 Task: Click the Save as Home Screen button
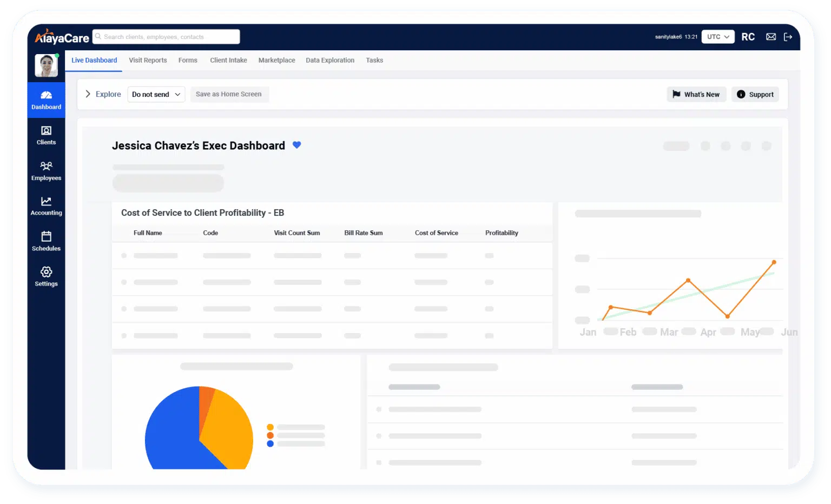coord(229,94)
